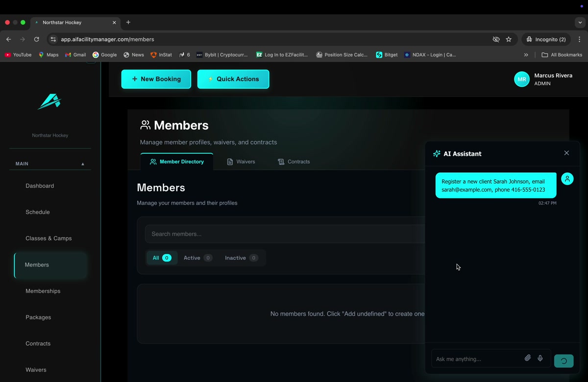The width and height of the screenshot is (588, 382).
Task: Bookmark this page with the star icon
Action: [509, 39]
